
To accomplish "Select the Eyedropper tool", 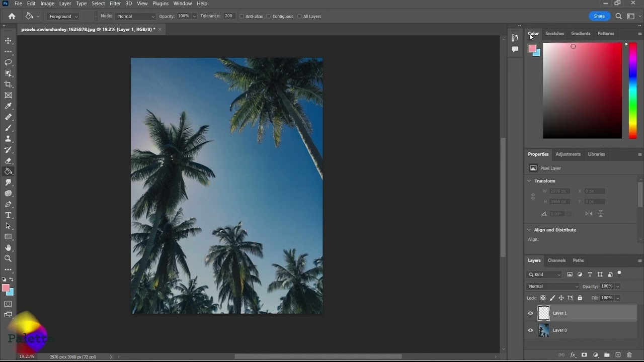I will pos(8,106).
